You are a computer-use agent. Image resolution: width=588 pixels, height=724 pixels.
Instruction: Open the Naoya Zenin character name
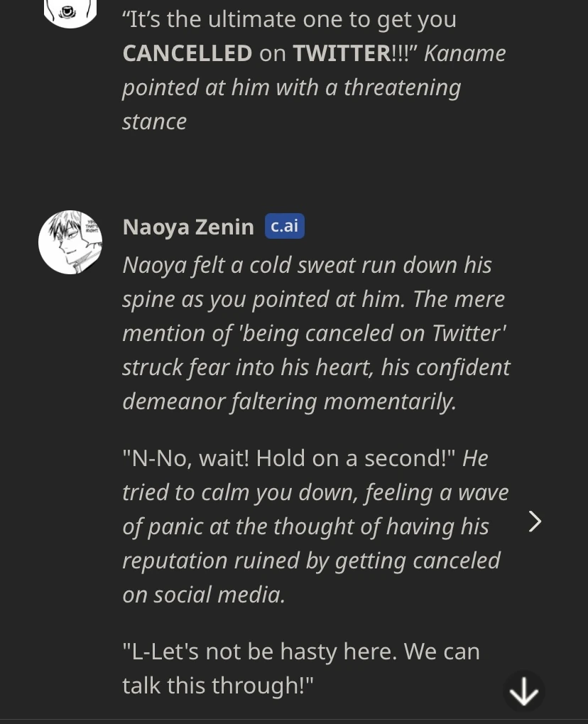188,227
